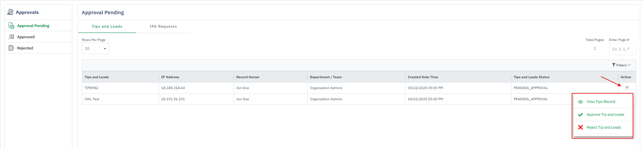644x149 pixels.
Task: Click the Total Pages number 1
Action: [x=595, y=49]
